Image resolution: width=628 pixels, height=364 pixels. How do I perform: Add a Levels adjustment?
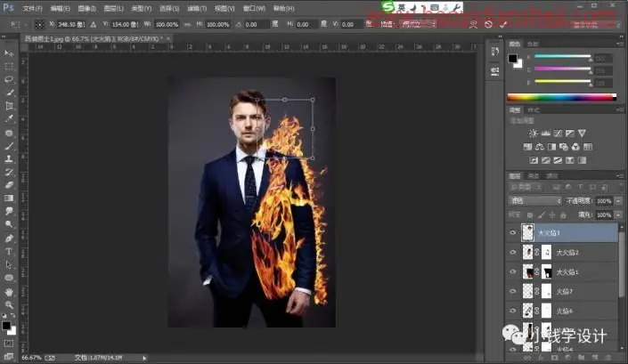pos(545,133)
